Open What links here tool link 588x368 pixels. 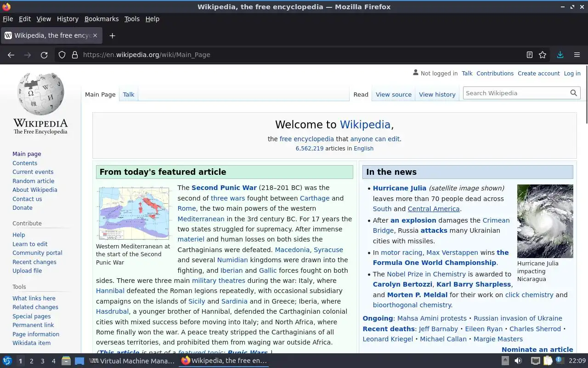[34, 298]
